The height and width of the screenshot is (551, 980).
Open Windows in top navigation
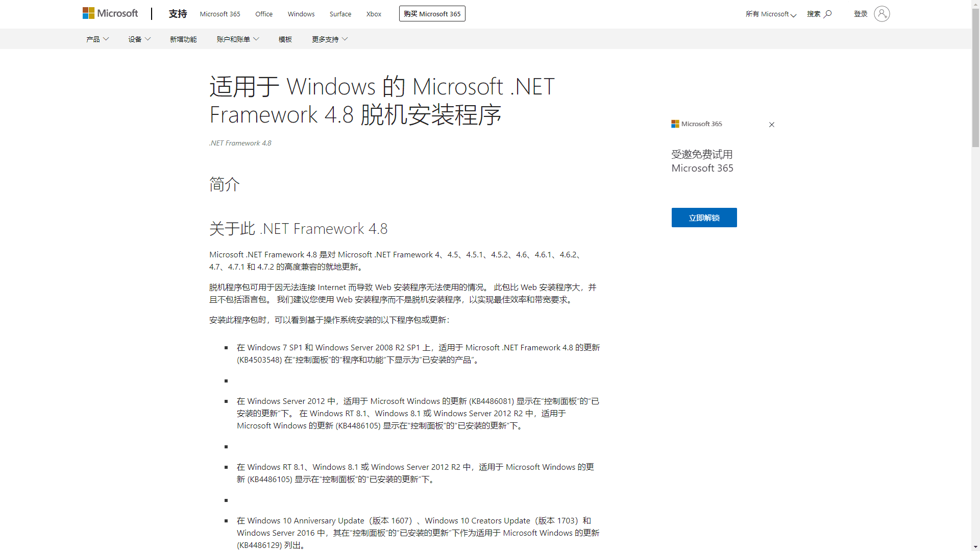301,14
